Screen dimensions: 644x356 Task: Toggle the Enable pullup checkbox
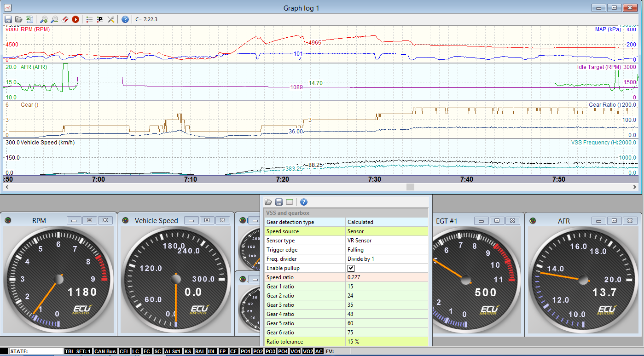pos(351,268)
